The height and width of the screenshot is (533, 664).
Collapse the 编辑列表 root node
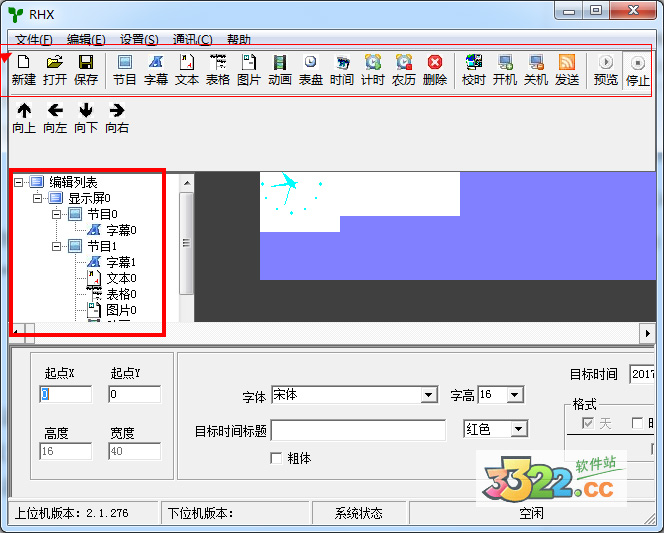pyautogui.click(x=18, y=182)
